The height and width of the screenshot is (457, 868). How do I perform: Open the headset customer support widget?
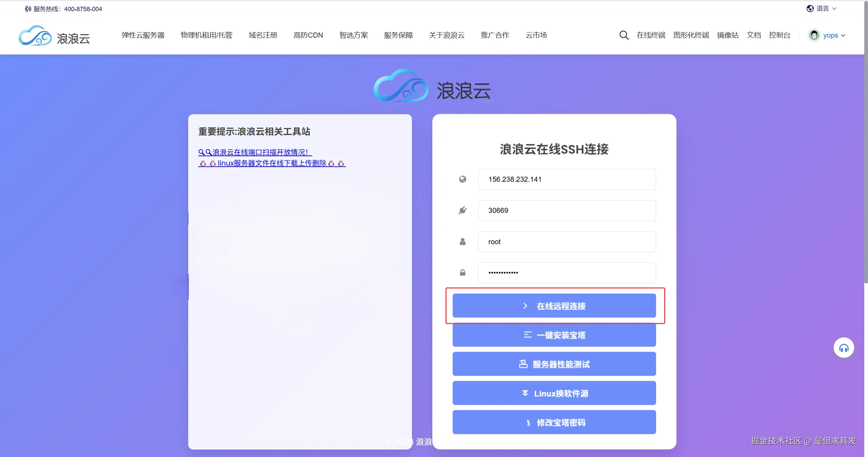tap(844, 348)
